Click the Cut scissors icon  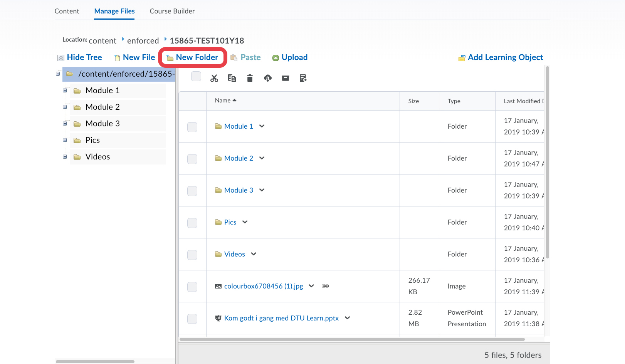214,78
